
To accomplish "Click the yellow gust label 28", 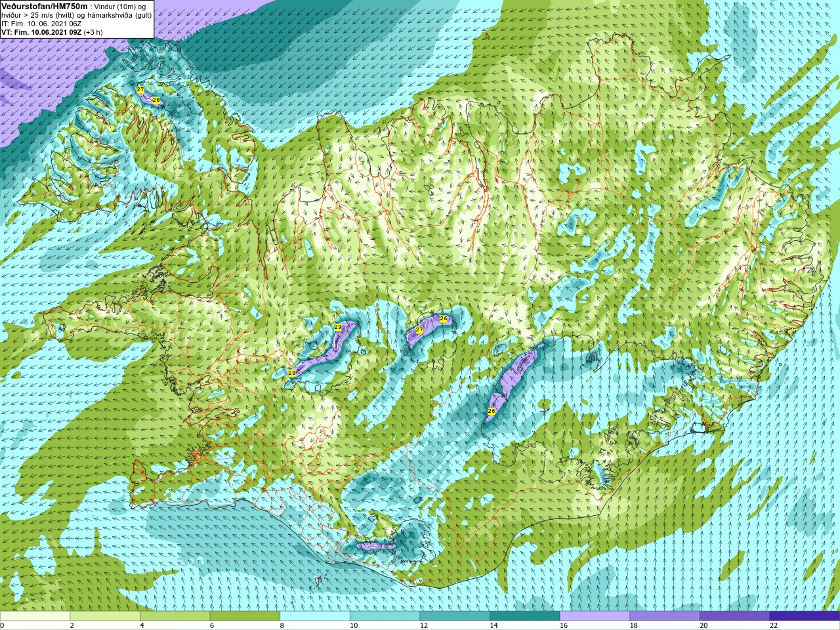I will point(292,372).
